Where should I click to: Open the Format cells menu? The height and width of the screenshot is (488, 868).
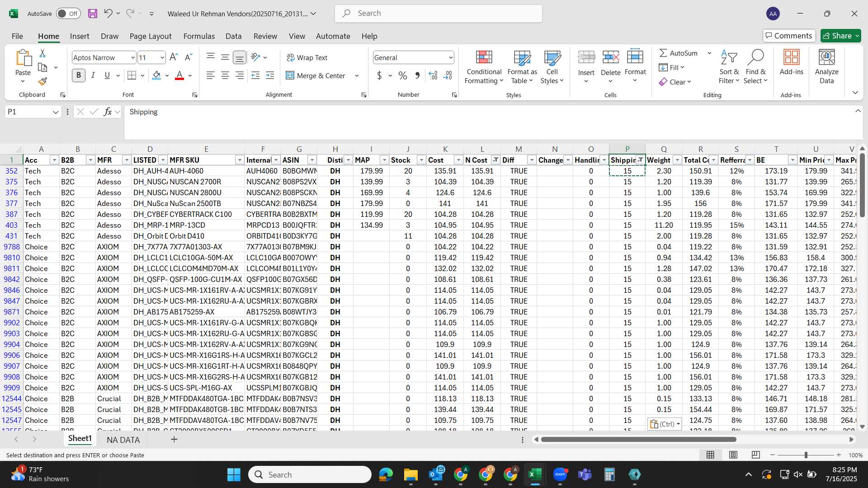pos(635,67)
